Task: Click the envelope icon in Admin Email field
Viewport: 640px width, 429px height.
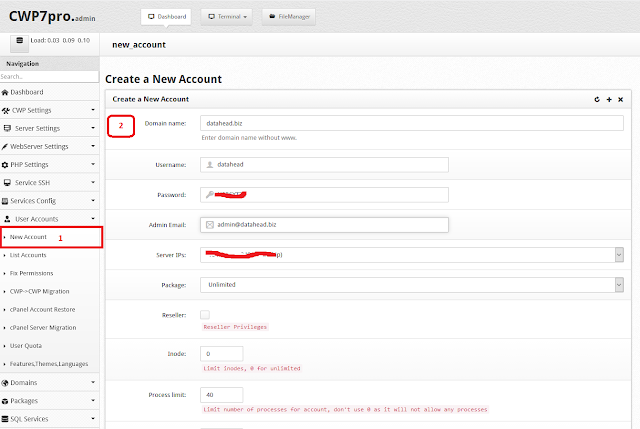Action: 210,225
